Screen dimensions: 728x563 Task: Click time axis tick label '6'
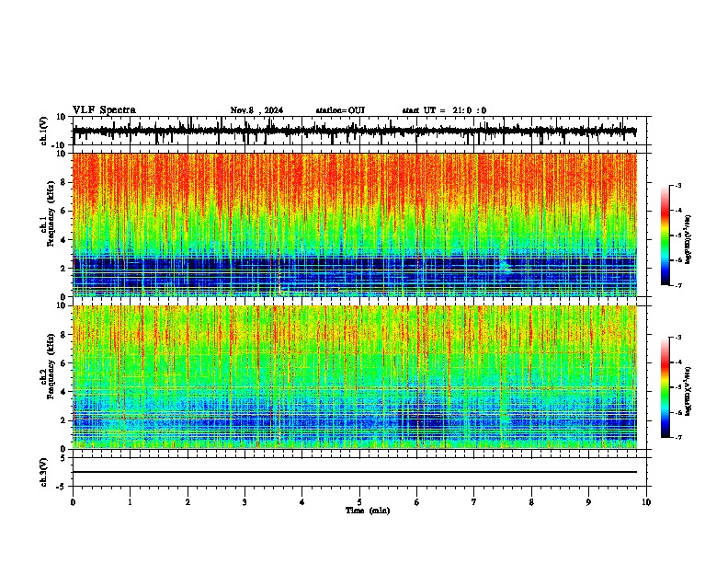[x=417, y=502]
